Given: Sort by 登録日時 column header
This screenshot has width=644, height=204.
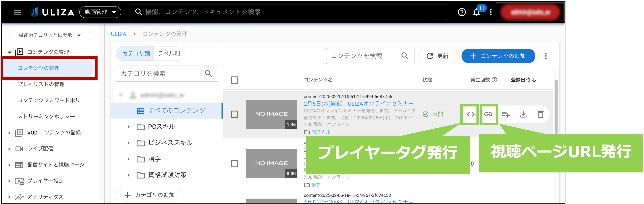Looking at the screenshot, I should 523,80.
